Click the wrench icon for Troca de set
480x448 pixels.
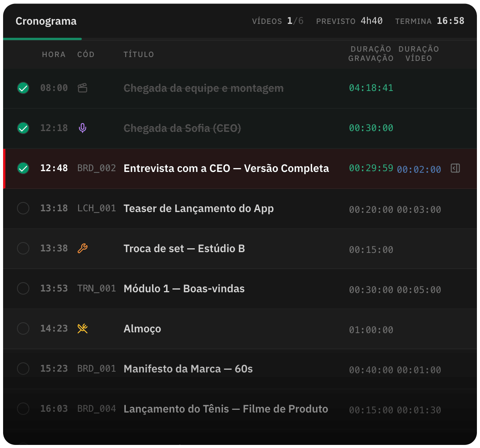[x=83, y=248]
